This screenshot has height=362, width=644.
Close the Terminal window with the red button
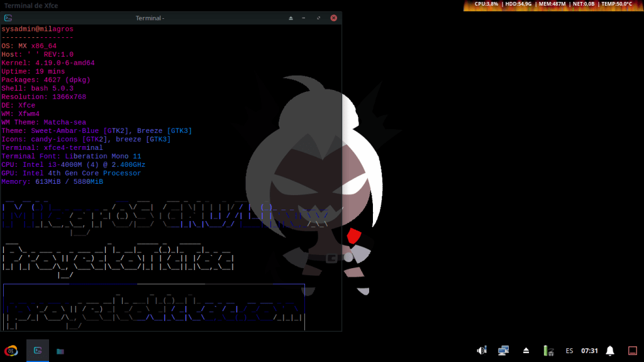pos(333,18)
